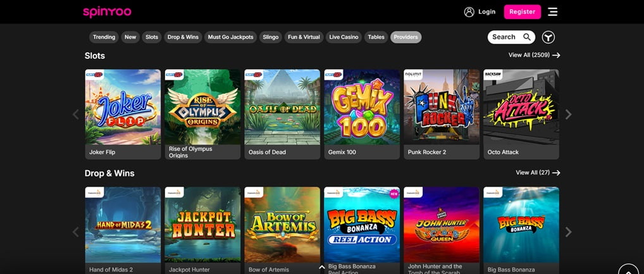View all 27 Drop & Wins games
The height and width of the screenshot is (274, 644).
(x=538, y=173)
